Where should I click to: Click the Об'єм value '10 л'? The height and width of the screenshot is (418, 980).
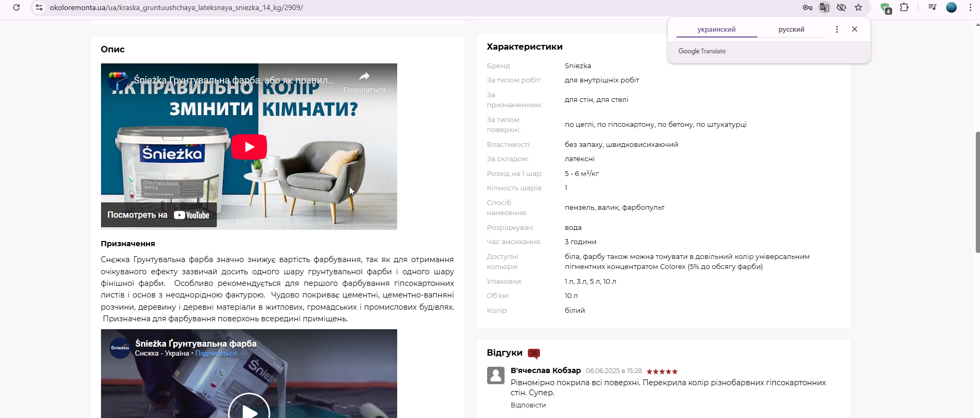tap(571, 296)
